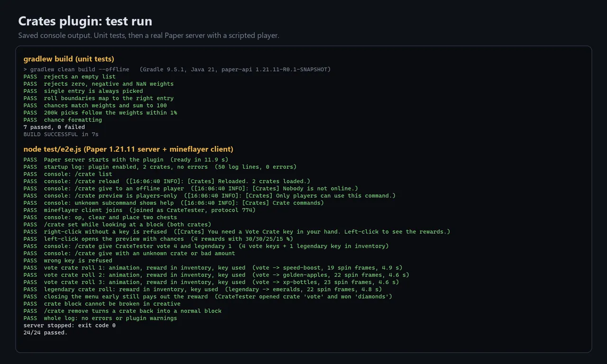Screen dimensions: 607x364
Task: Click "unknown subcommand shows help" line
Action: (174, 203)
